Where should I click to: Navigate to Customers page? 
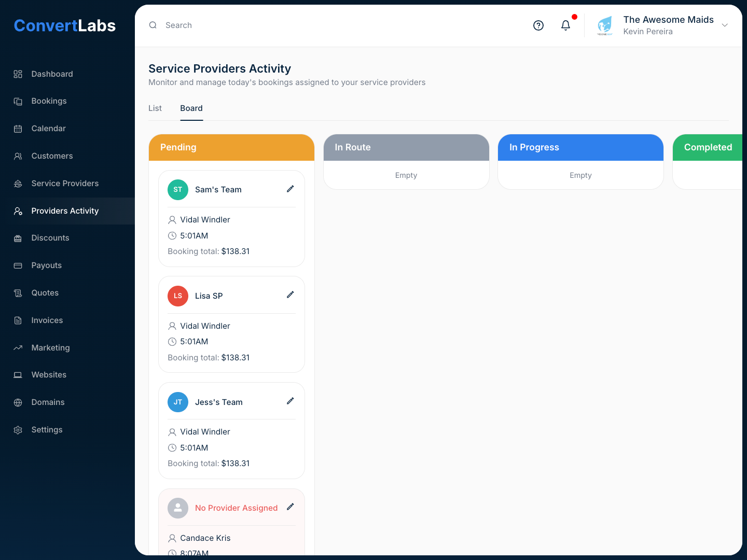click(67, 156)
